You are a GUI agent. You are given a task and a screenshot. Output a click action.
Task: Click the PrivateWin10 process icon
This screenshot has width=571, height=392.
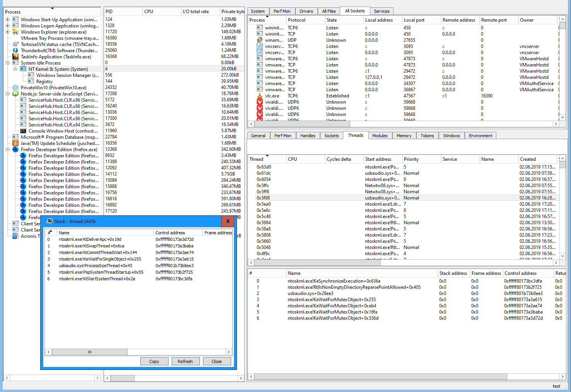tap(15, 87)
